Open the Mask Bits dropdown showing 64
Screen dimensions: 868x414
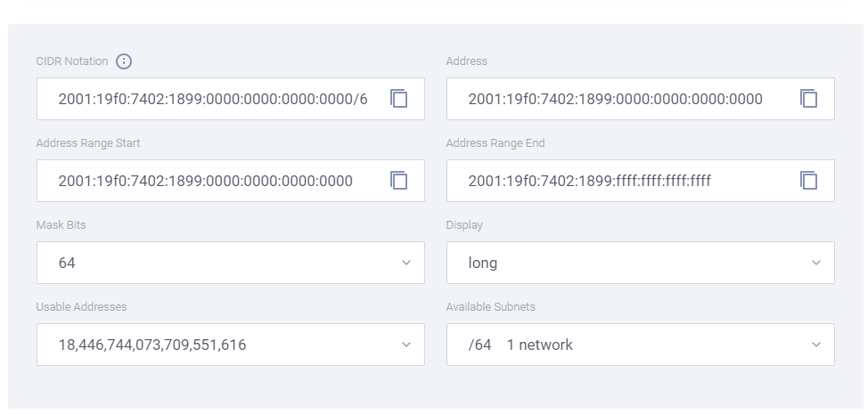[230, 263]
